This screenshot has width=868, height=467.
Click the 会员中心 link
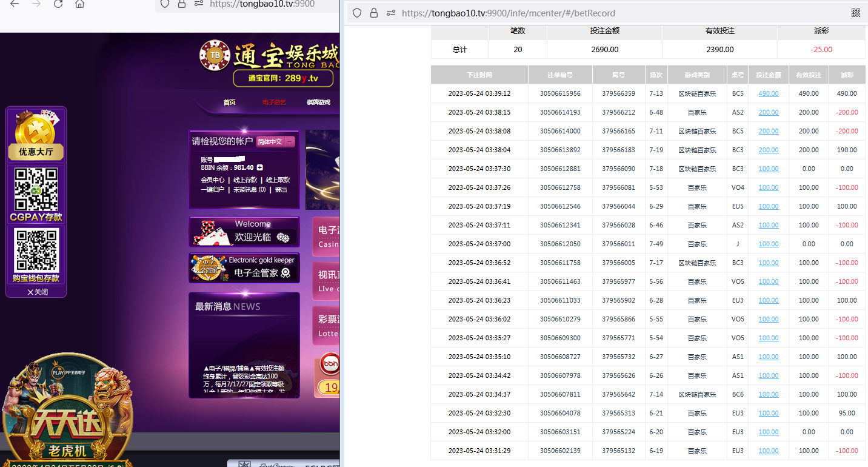[212, 180]
